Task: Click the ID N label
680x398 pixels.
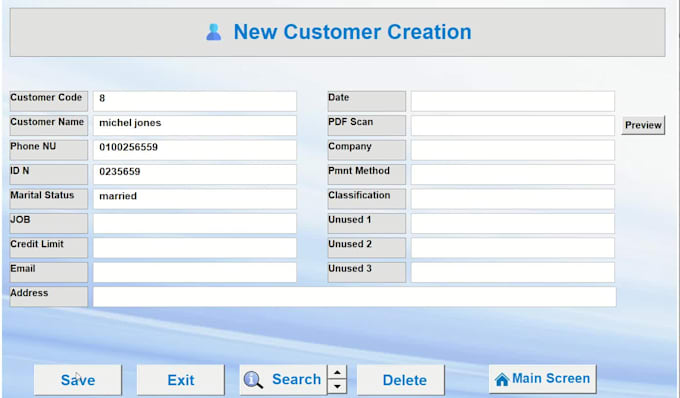Action: pyautogui.click(x=49, y=174)
